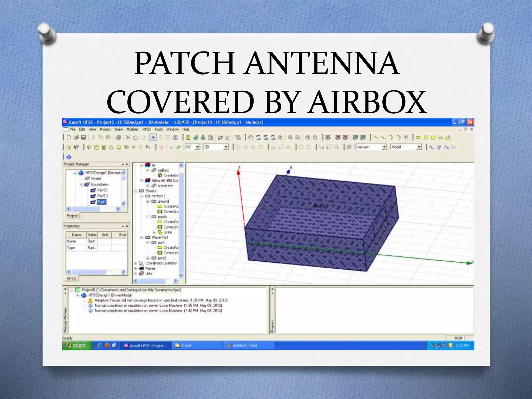Click the Print icon in toolbar

pos(118,137)
